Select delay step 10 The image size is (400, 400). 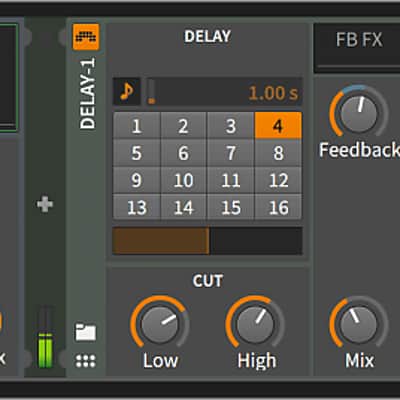(184, 180)
